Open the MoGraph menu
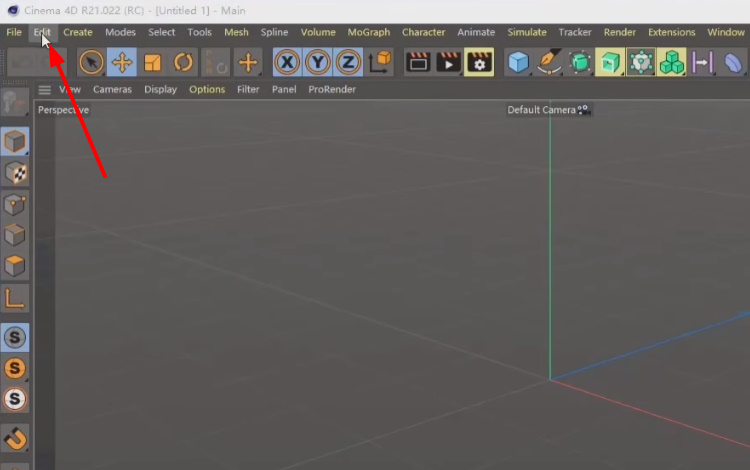The height and width of the screenshot is (470, 750). [369, 32]
